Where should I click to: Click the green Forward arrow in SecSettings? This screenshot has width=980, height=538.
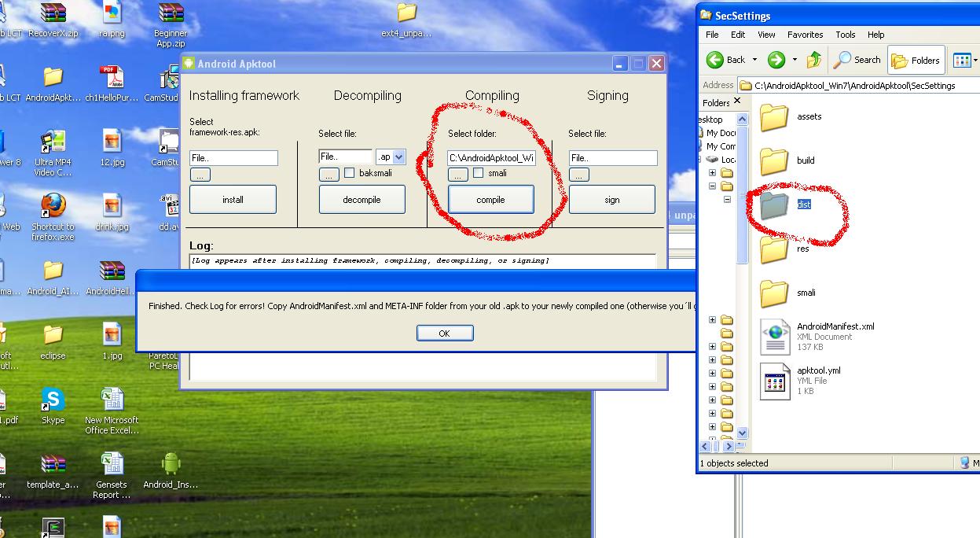(x=776, y=60)
